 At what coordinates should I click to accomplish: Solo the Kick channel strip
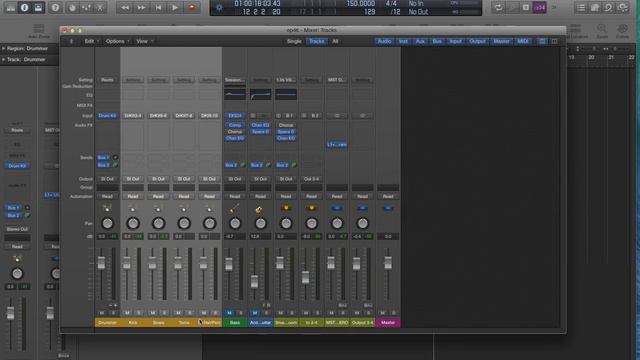click(139, 313)
